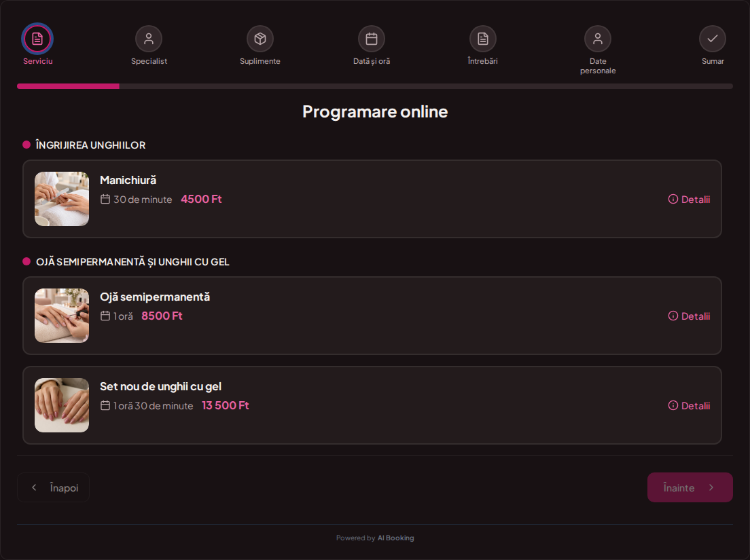Click the 1 oră 30 de minute duration
Screen dimensions: 750x560
pos(153,406)
